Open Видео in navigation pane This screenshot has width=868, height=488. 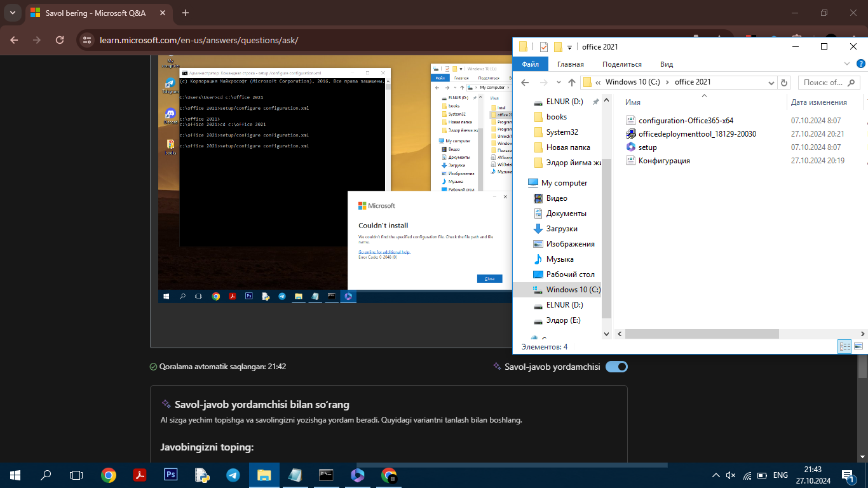coord(556,198)
